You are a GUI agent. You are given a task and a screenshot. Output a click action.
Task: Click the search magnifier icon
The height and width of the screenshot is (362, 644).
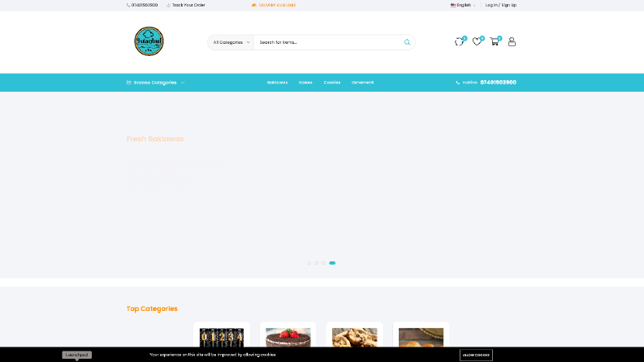pos(407,42)
